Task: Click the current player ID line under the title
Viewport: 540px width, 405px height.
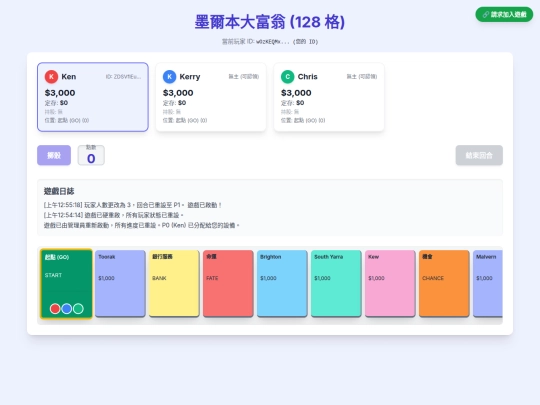Action: click(x=270, y=42)
